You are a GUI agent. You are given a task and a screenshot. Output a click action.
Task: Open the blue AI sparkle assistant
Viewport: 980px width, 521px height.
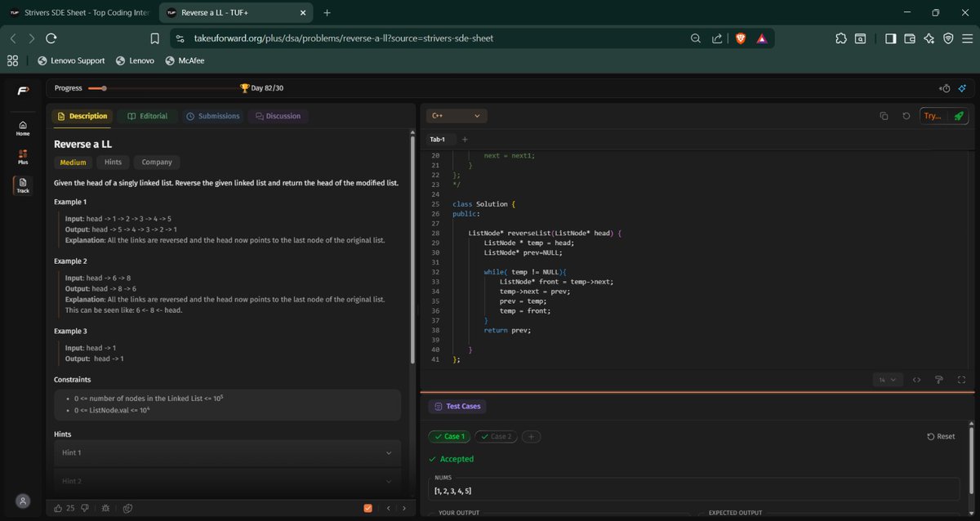point(963,88)
